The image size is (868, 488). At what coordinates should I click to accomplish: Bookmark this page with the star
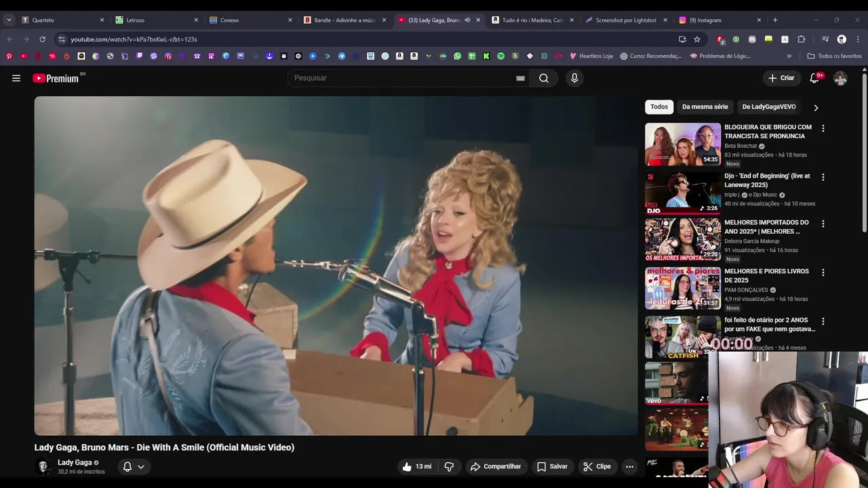[697, 39]
